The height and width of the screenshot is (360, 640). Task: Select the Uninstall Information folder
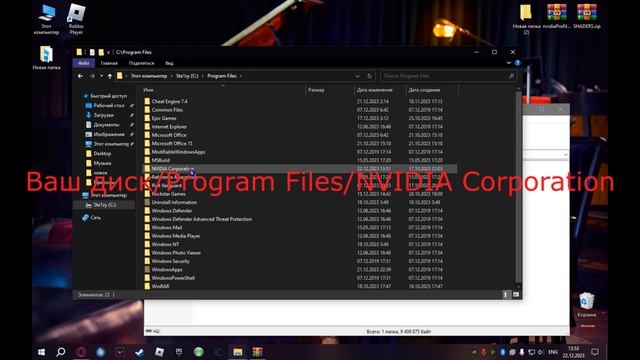coord(174,202)
